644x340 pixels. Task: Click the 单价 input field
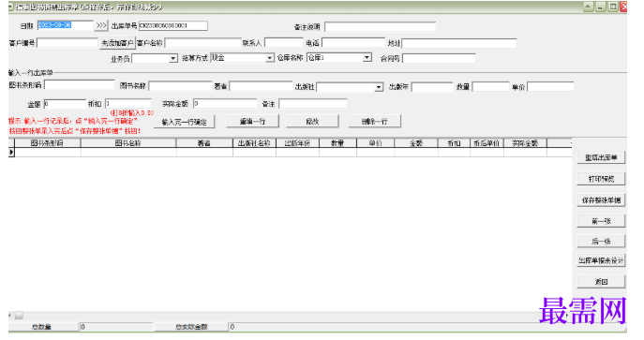tap(550, 87)
